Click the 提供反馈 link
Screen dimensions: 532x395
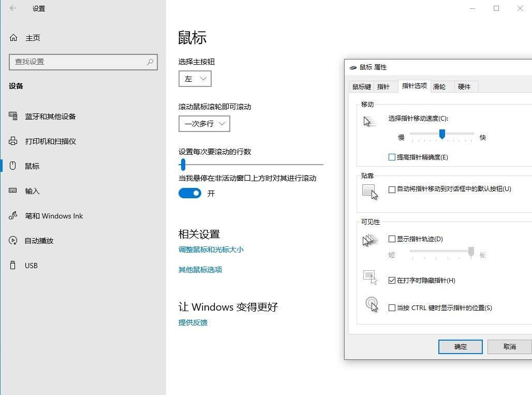(193, 323)
